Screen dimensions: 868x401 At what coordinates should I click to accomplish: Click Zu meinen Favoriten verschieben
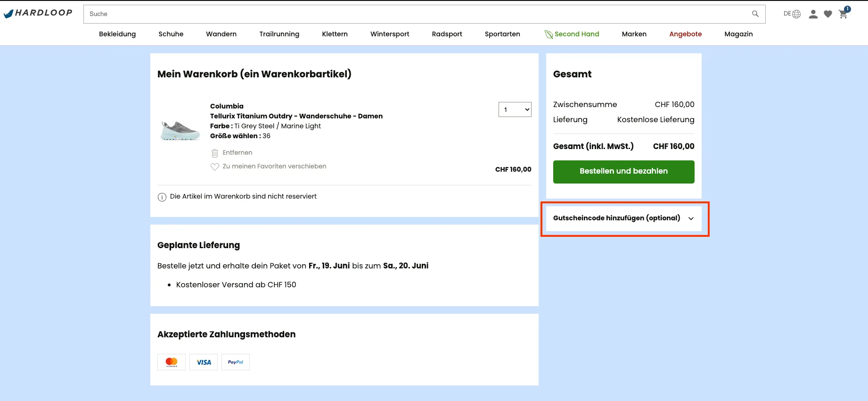point(274,167)
